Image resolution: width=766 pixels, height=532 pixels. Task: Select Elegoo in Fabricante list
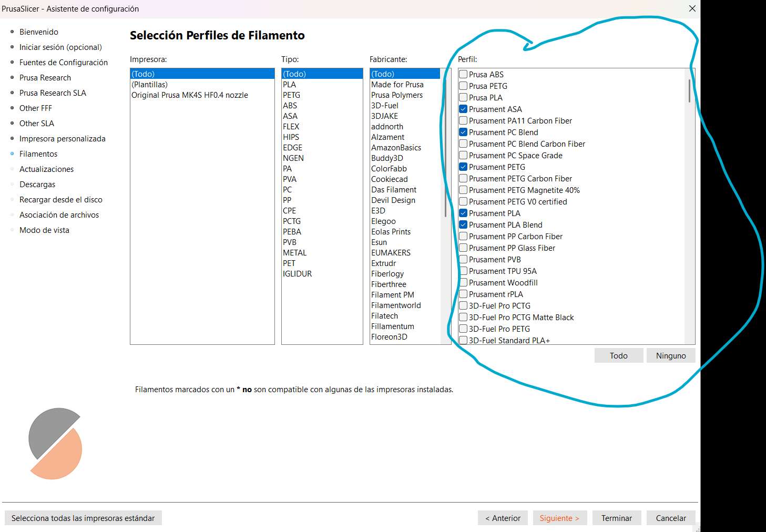(x=405, y=221)
